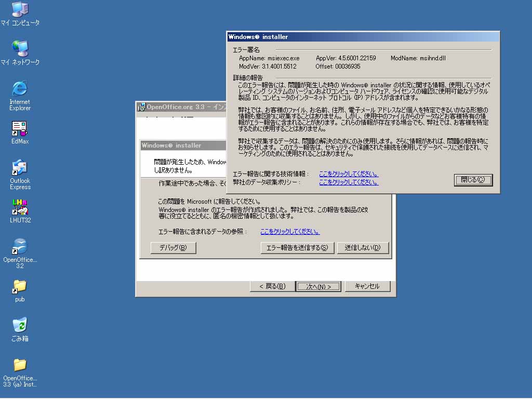Image resolution: width=532 pixels, height=399 pixels.
Task: Open the マイ ネットワーク desktop icon
Action: (20, 49)
